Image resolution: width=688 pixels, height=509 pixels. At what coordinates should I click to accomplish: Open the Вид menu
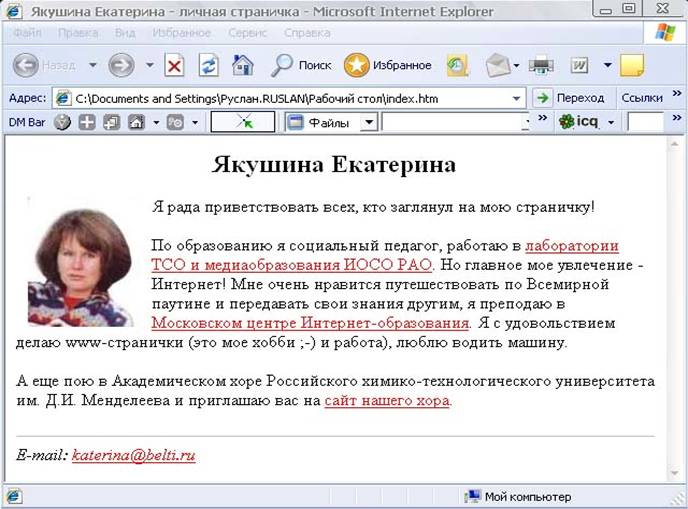125,33
